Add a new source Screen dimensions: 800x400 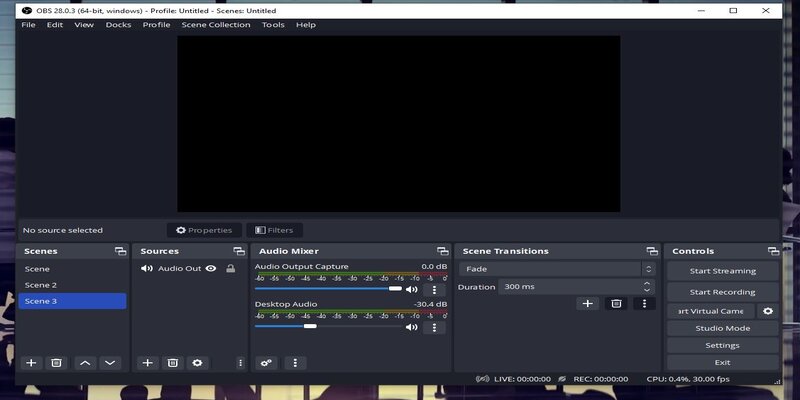coord(147,363)
